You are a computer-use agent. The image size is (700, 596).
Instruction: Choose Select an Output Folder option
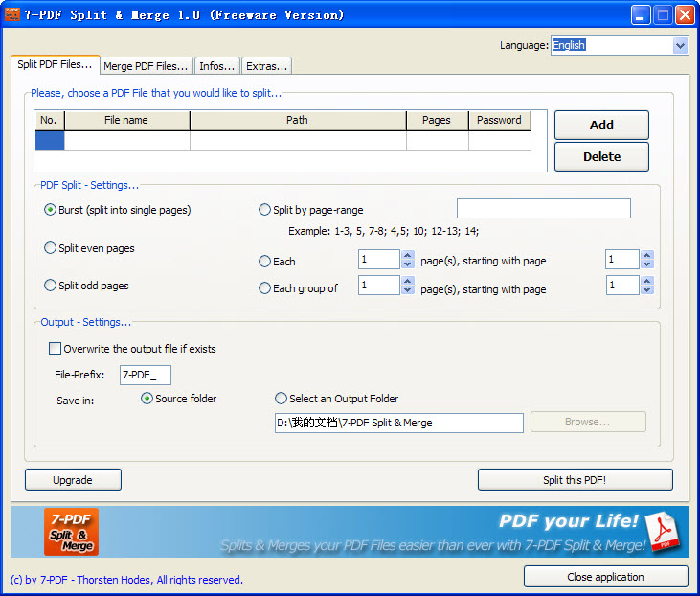pos(281,399)
